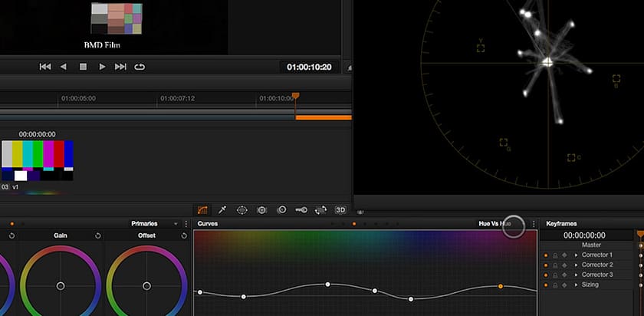The width and height of the screenshot is (644, 316).
Task: Lock the Corrector 1 keyframe track
Action: [555, 255]
